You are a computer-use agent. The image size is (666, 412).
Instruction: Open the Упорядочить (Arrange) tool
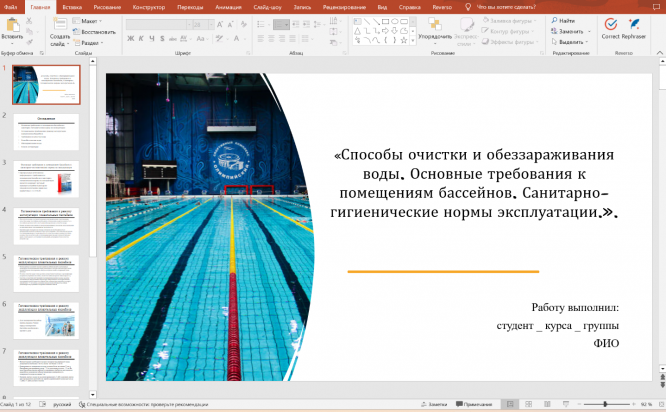click(434, 26)
